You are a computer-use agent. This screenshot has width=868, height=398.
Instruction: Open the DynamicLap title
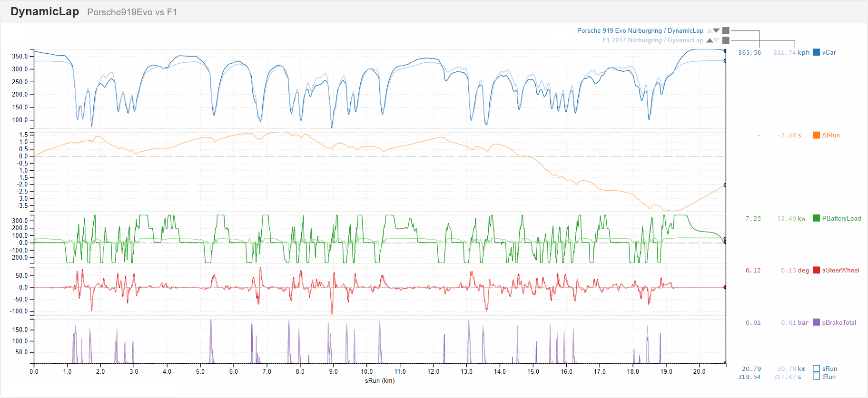(x=45, y=11)
